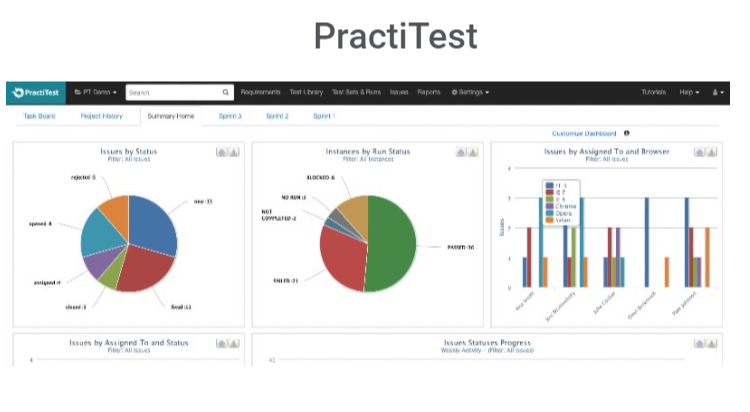Open the Reports menu item
Viewport: 750px width, 412px height.
click(x=429, y=92)
